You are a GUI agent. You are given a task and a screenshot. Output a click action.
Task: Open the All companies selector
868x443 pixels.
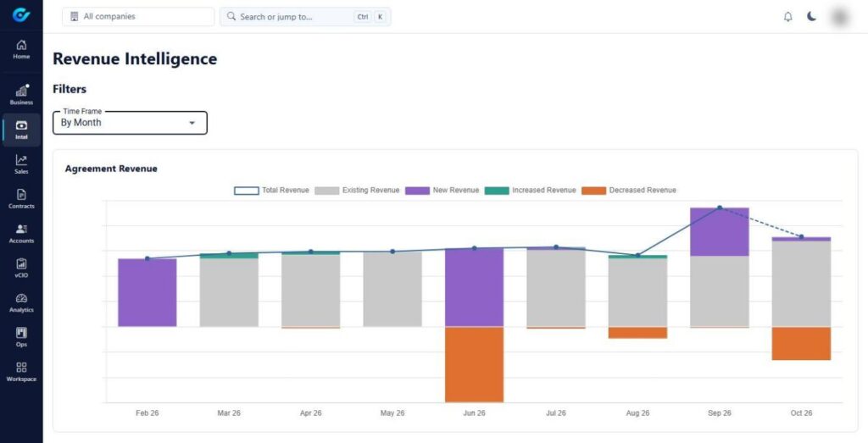coord(138,17)
